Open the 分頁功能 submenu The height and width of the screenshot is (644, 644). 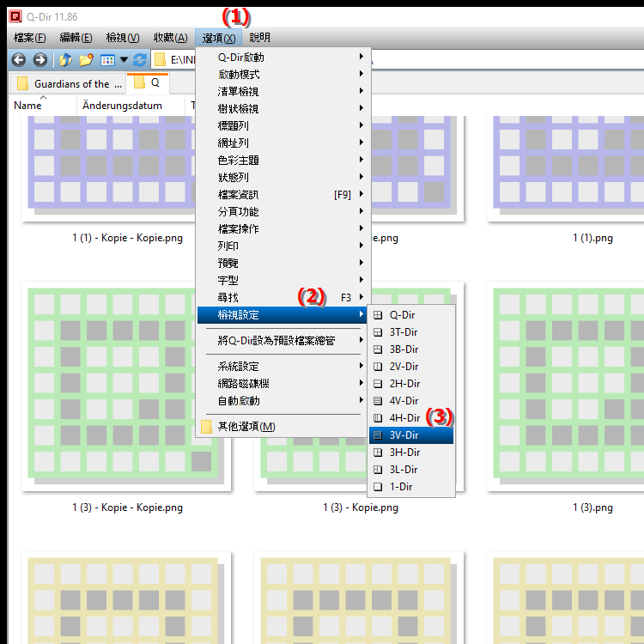point(283,212)
